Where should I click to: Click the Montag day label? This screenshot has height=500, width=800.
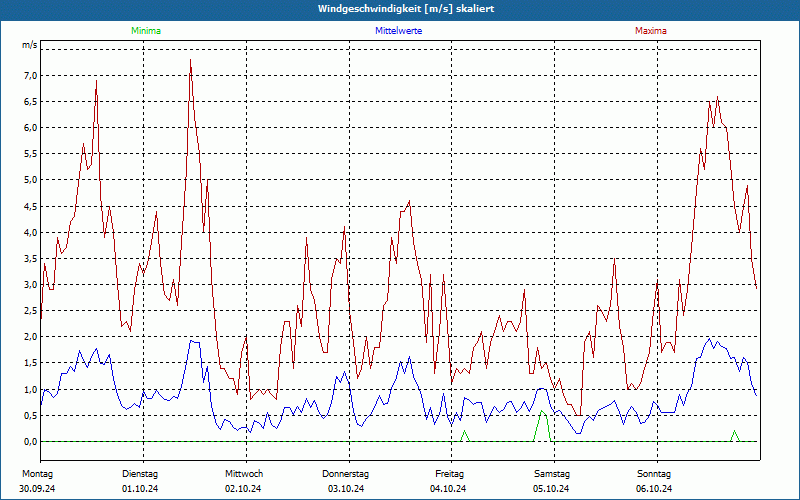37,474
